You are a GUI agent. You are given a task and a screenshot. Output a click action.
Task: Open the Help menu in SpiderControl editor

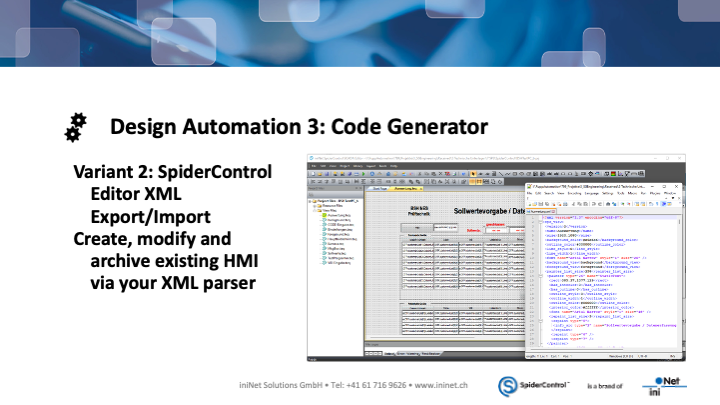pos(394,166)
